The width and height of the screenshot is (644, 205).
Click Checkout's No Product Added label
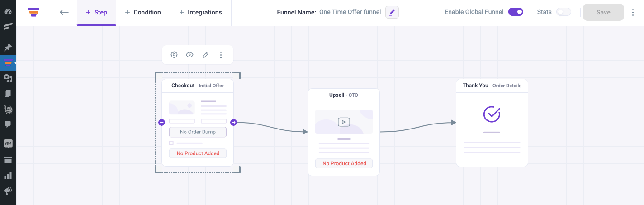pos(198,153)
